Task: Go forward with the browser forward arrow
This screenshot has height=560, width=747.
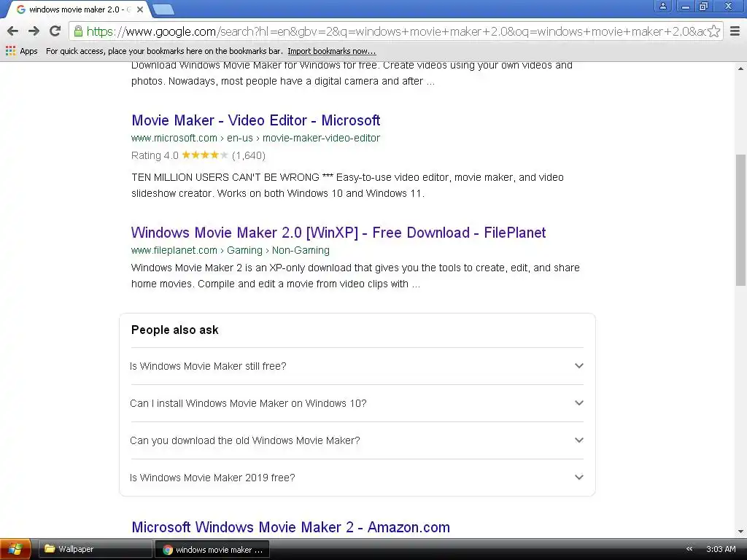Action: (x=34, y=31)
